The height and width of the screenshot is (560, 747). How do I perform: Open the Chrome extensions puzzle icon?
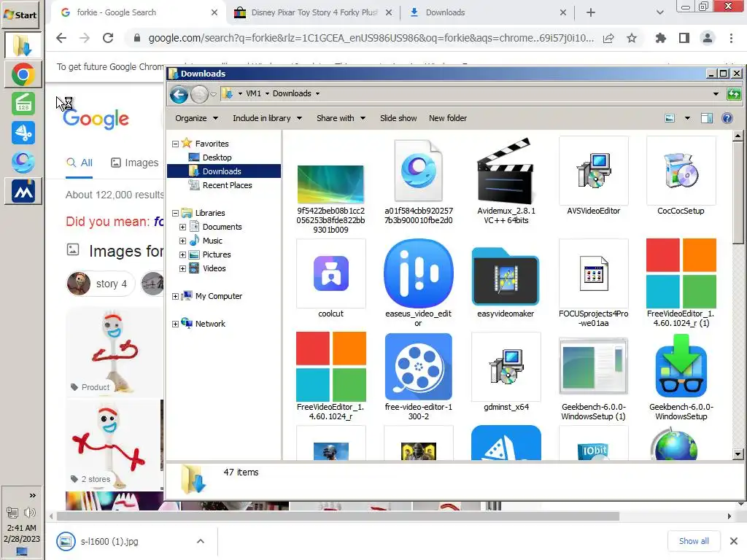pos(660,38)
